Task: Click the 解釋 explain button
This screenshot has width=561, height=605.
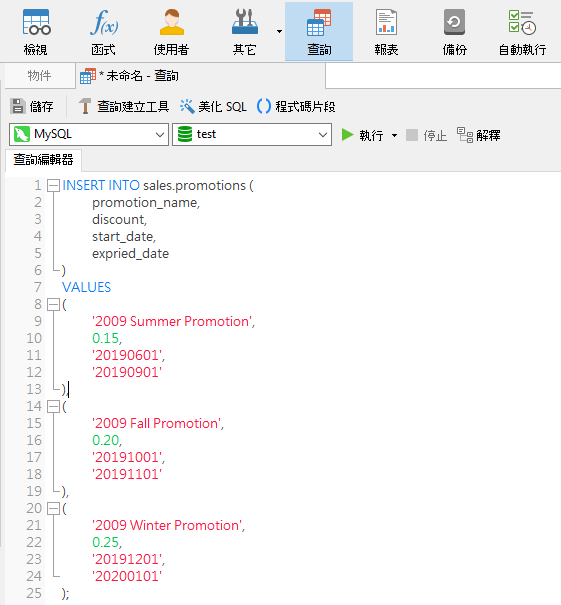Action: pyautogui.click(x=478, y=135)
